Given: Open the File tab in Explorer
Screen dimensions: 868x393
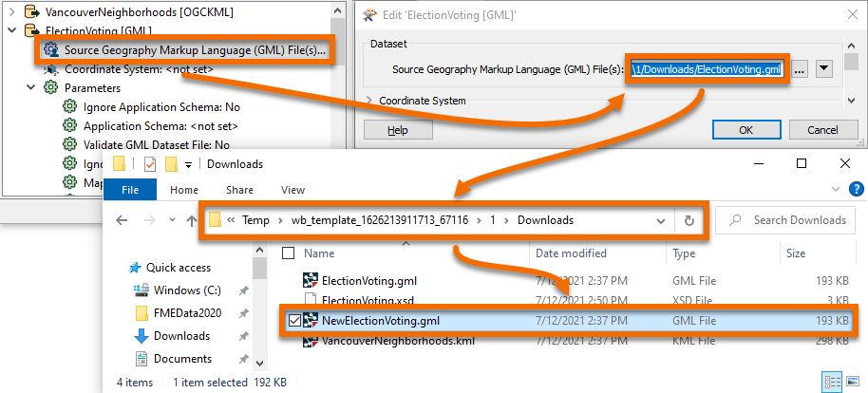Looking at the screenshot, I should (x=130, y=190).
